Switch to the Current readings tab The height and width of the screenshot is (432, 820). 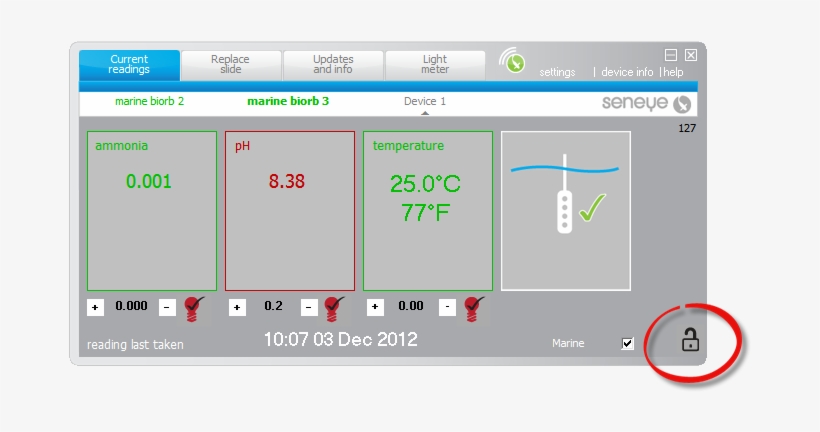pos(129,65)
